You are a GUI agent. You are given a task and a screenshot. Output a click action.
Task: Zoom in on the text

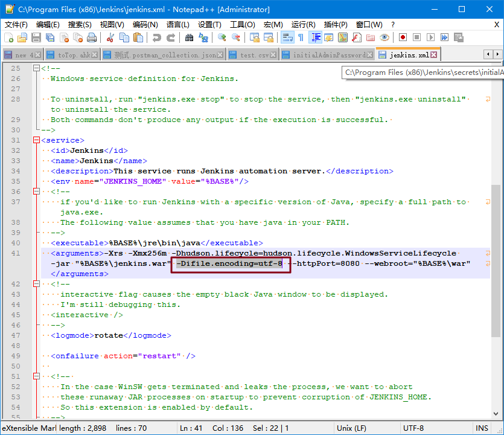point(222,37)
